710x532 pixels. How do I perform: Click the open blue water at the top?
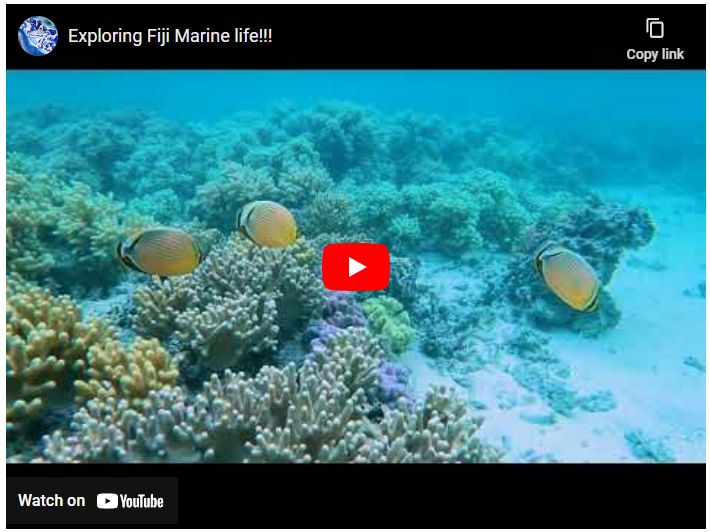(x=356, y=86)
